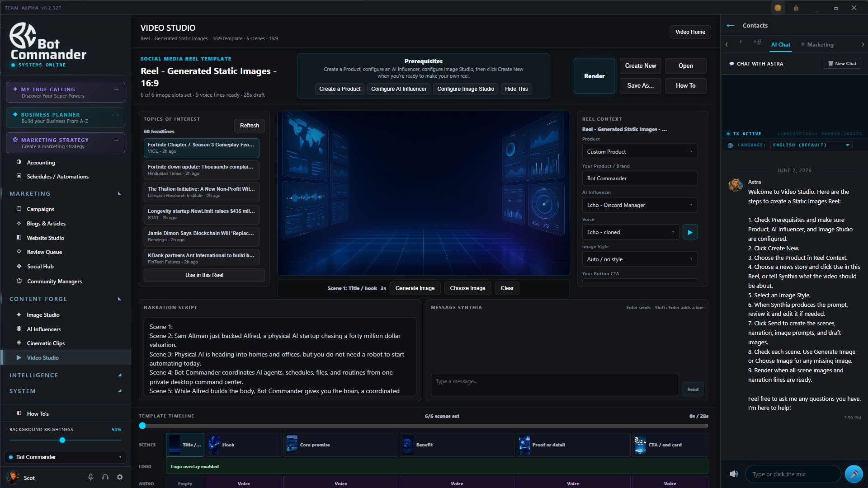Click the sun brightness icon in title bar
The width and height of the screenshot is (868, 488).
click(x=778, y=8)
